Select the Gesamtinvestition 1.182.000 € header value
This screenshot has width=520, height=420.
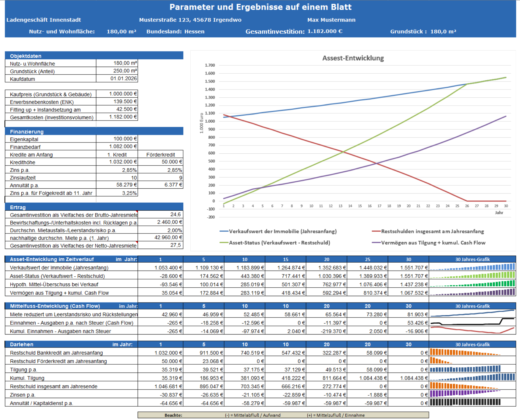(325, 31)
